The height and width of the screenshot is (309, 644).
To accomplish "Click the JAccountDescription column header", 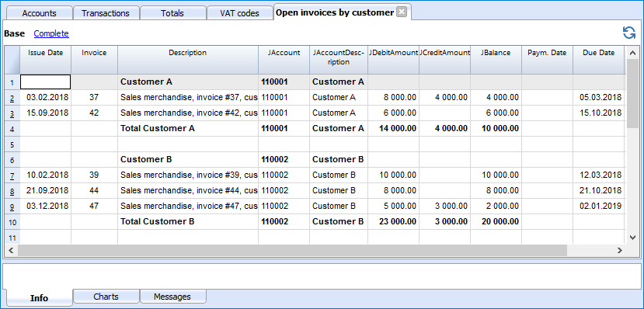I will (339, 60).
